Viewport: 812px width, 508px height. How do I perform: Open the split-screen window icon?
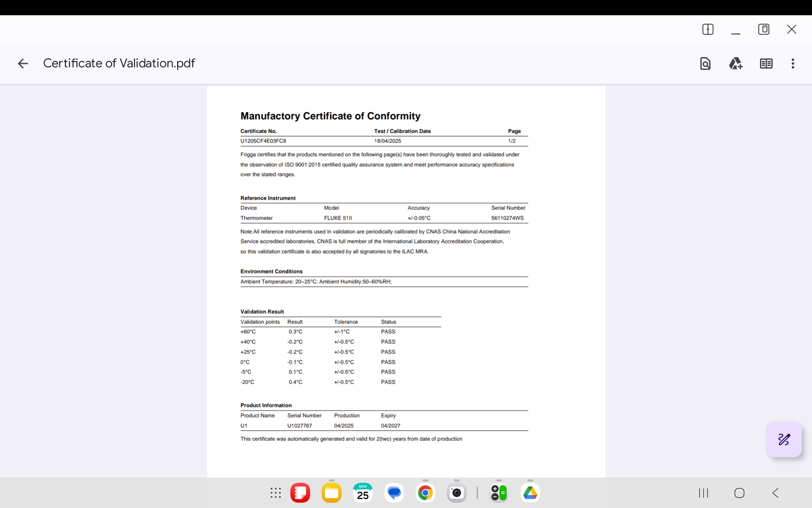point(708,29)
